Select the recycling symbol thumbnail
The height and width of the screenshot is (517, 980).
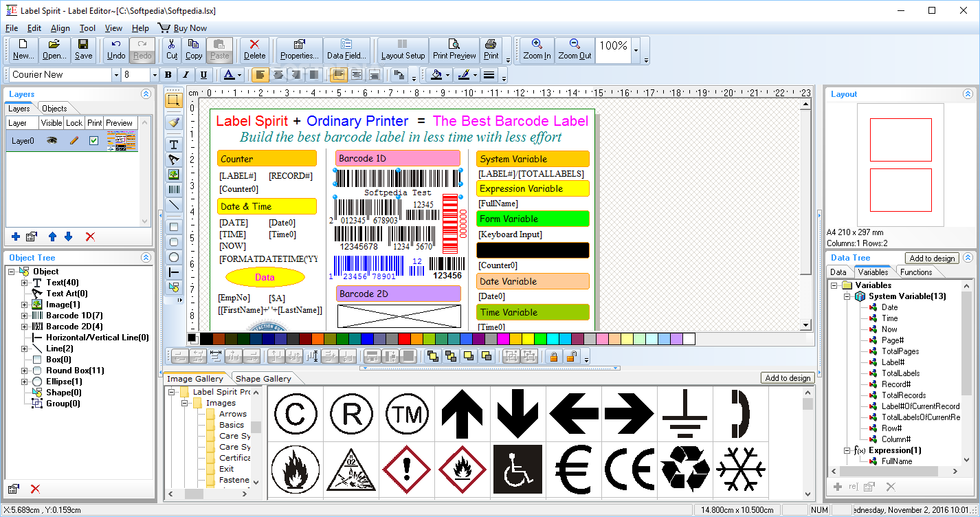[684, 469]
